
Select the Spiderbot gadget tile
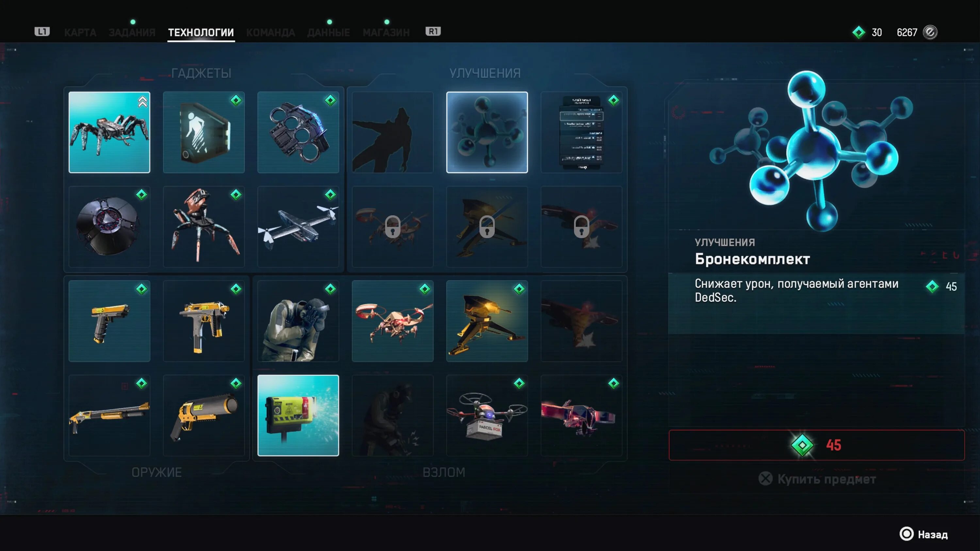click(x=109, y=132)
